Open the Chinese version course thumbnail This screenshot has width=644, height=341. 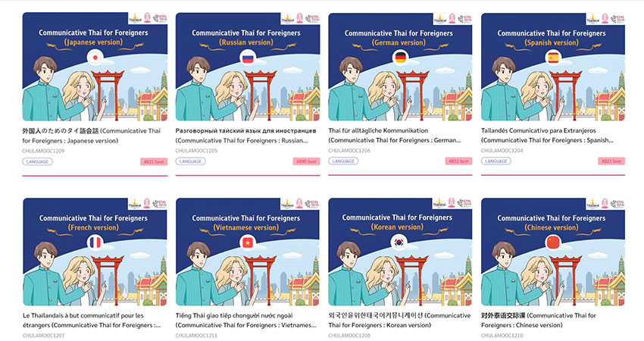pyautogui.click(x=553, y=252)
